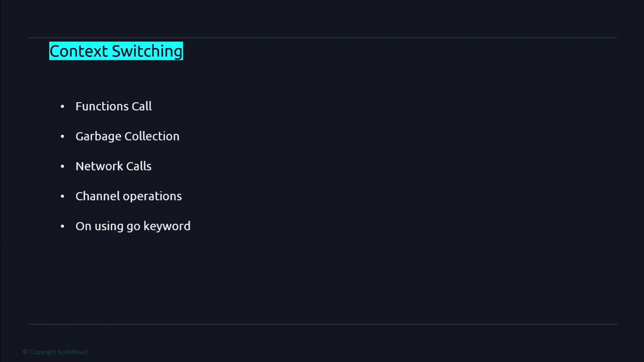The width and height of the screenshot is (644, 362).
Task: Click the bullet dot before Functions Call
Action: (62, 107)
